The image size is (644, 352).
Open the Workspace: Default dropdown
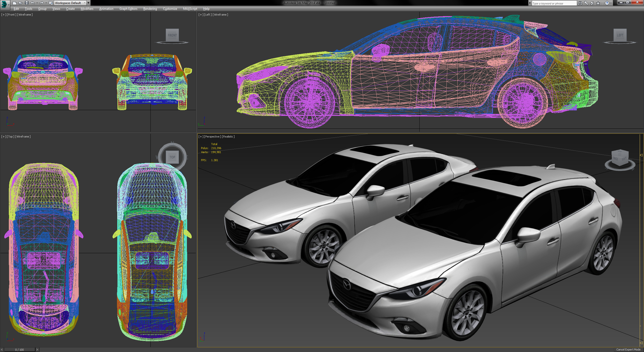point(70,3)
